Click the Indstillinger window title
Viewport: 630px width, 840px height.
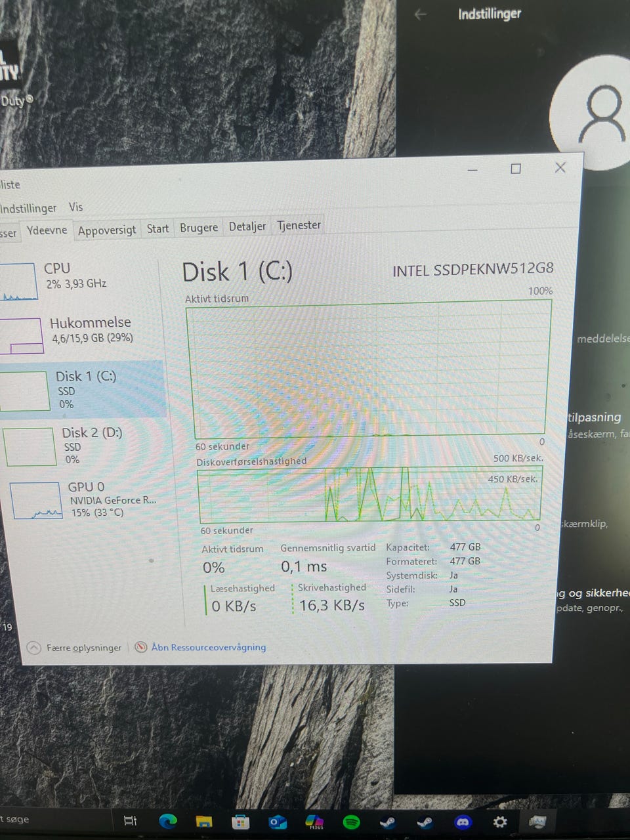click(490, 14)
